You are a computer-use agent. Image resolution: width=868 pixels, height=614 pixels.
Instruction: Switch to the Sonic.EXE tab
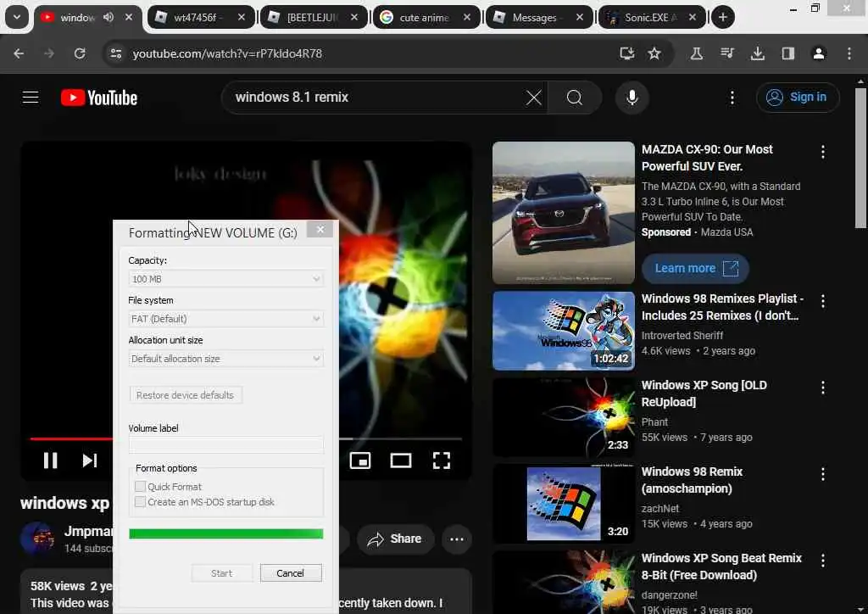651,17
